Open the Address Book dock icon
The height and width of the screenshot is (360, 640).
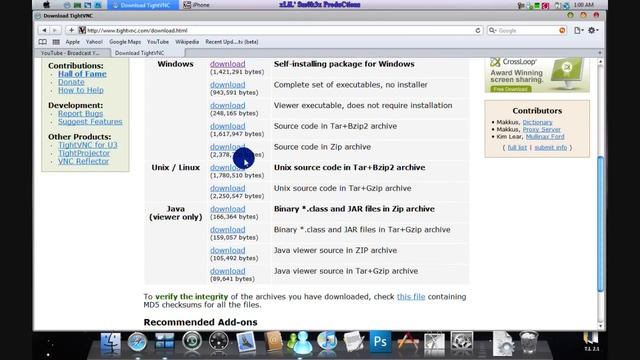click(x=273, y=341)
